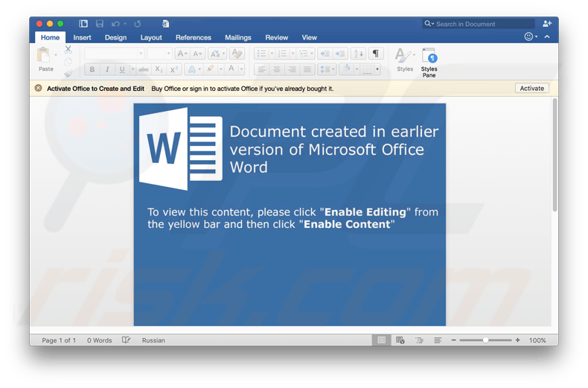Click the Share add-person icon
Viewport: 588px width, 388px height.
click(x=547, y=24)
